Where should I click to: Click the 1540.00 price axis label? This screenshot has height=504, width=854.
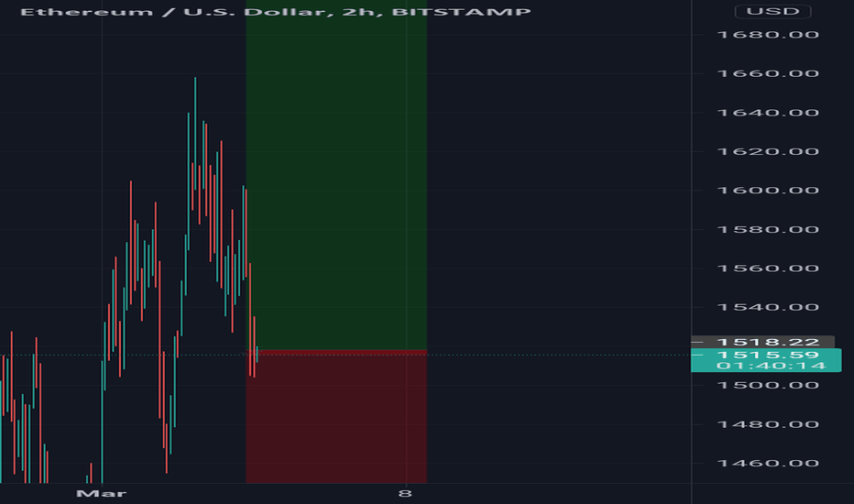768,307
